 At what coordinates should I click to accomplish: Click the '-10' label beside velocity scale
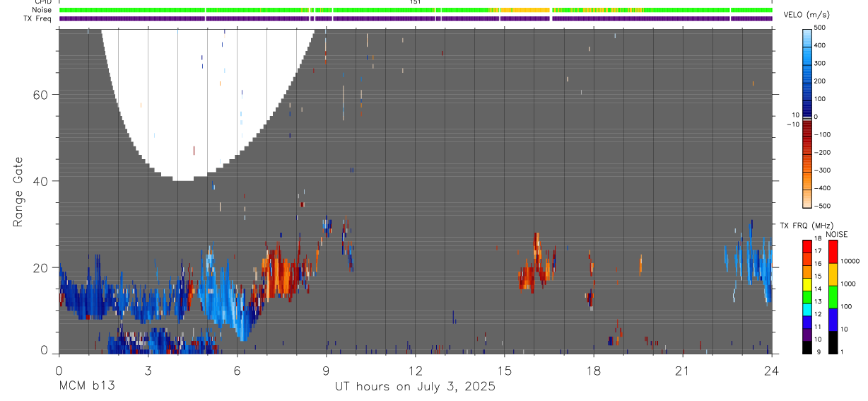[x=793, y=124]
